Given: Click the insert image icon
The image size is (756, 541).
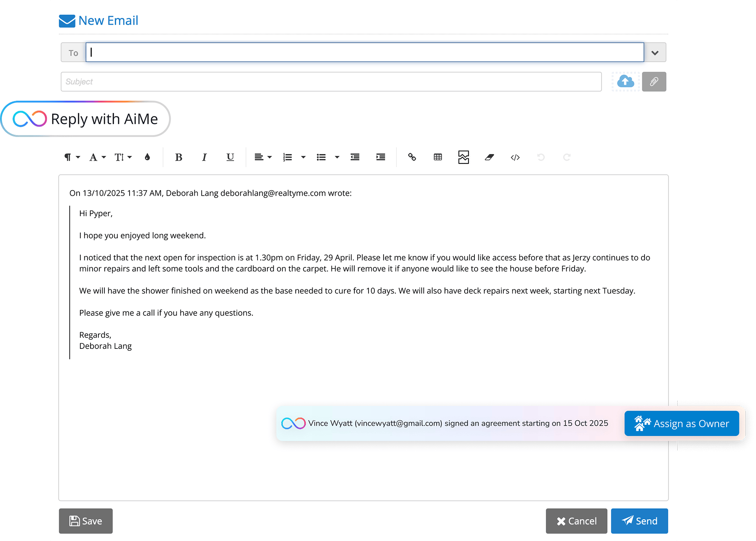Looking at the screenshot, I should coord(463,157).
